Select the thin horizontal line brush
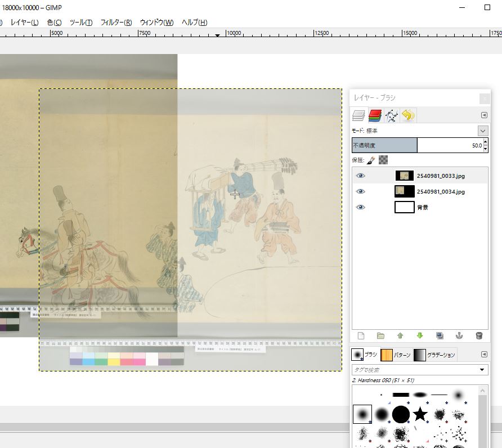The width and height of the screenshot is (502, 448). 439,395
